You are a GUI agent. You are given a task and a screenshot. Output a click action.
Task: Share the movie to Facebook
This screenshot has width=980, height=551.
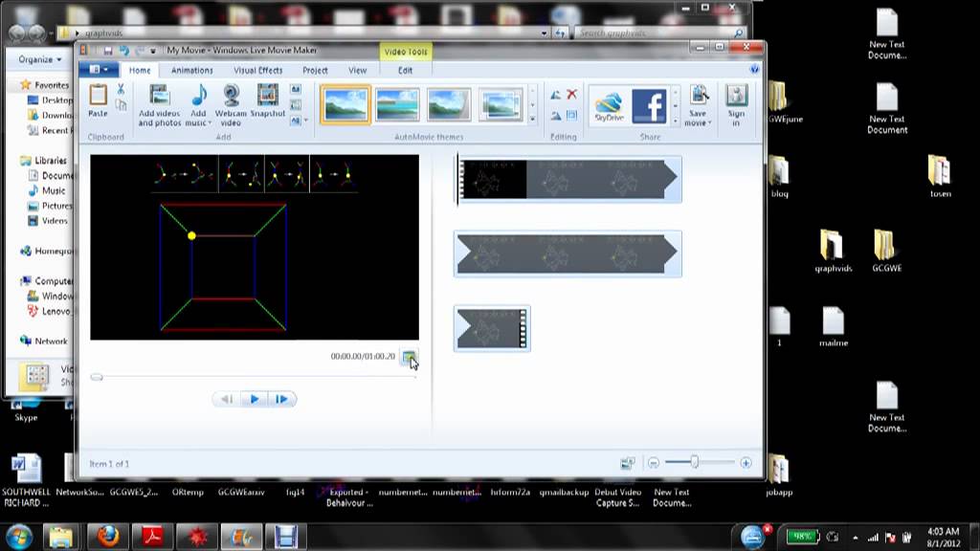click(x=649, y=105)
